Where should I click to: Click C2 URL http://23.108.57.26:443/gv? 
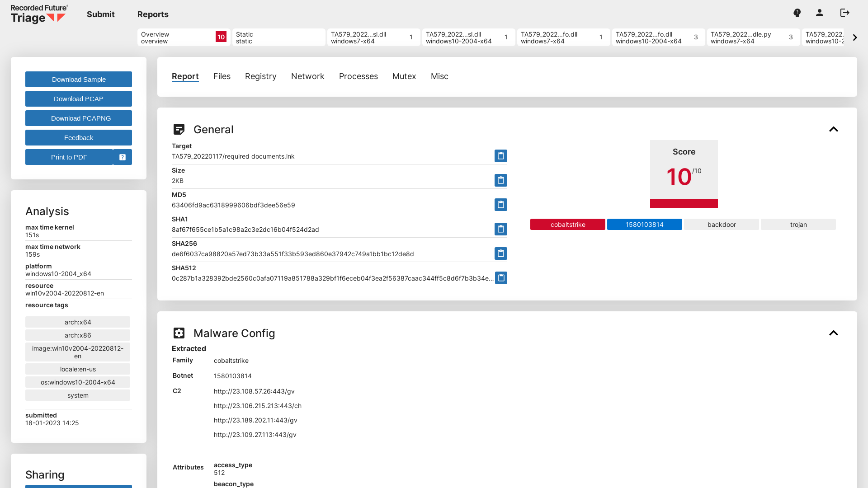point(254,391)
